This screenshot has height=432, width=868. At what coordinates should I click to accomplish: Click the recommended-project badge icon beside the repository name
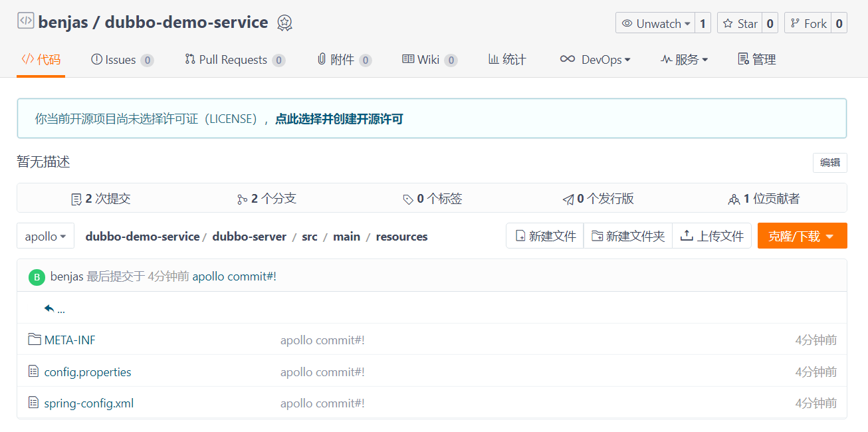[284, 23]
